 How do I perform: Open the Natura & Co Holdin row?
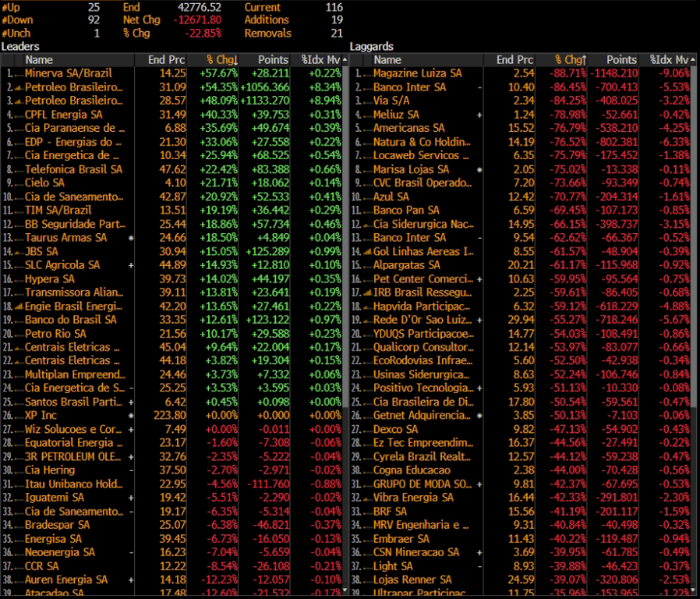(x=520, y=142)
